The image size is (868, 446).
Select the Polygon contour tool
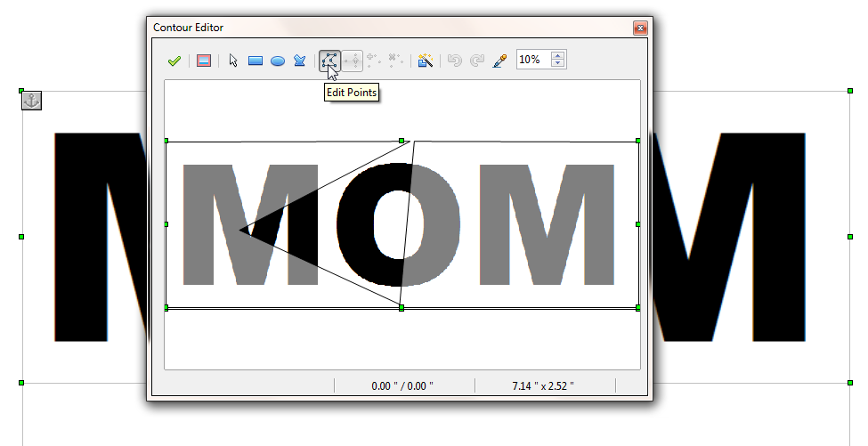click(299, 61)
